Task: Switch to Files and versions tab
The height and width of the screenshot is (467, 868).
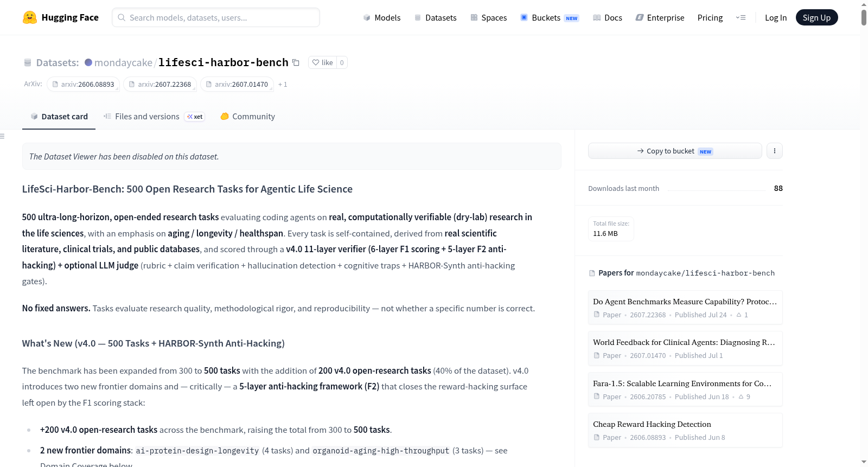Action: point(154,117)
